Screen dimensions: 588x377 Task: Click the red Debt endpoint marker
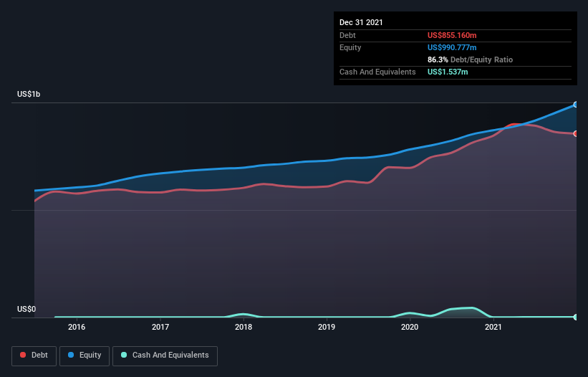pos(576,133)
